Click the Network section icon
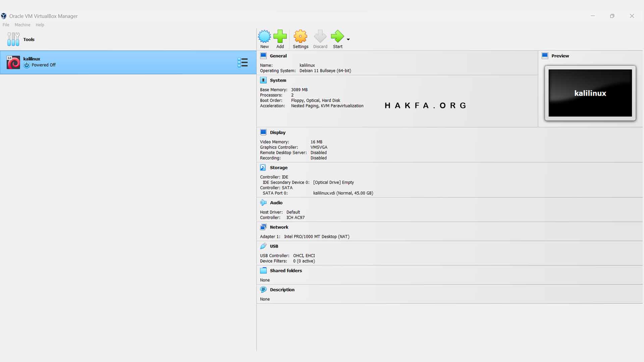 click(263, 227)
